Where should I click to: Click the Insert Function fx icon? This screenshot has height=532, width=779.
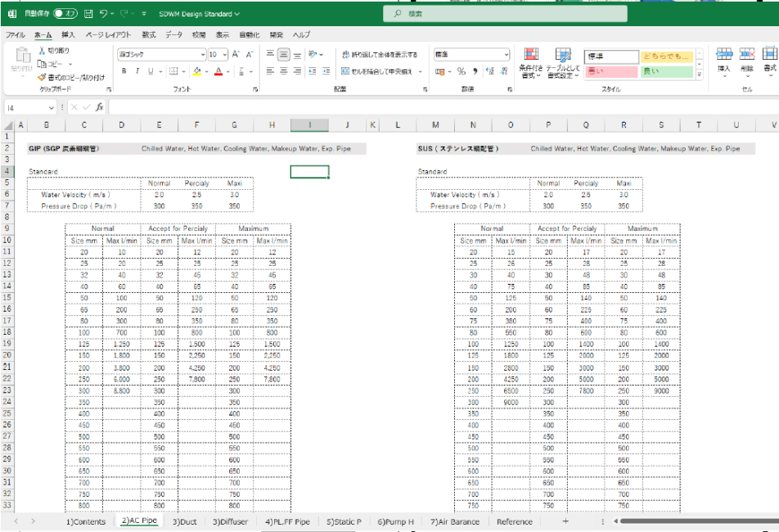point(99,107)
